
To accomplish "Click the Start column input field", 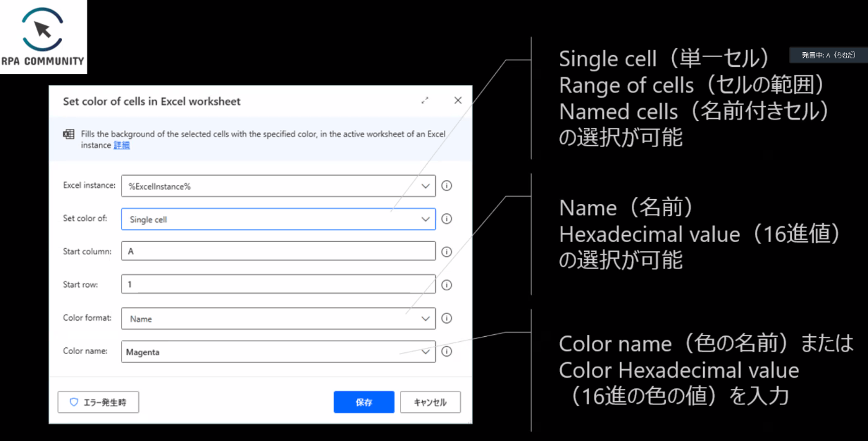I will 278,251.
